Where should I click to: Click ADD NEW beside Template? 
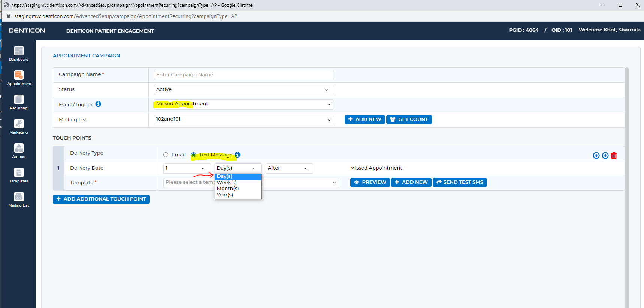pyautogui.click(x=411, y=182)
